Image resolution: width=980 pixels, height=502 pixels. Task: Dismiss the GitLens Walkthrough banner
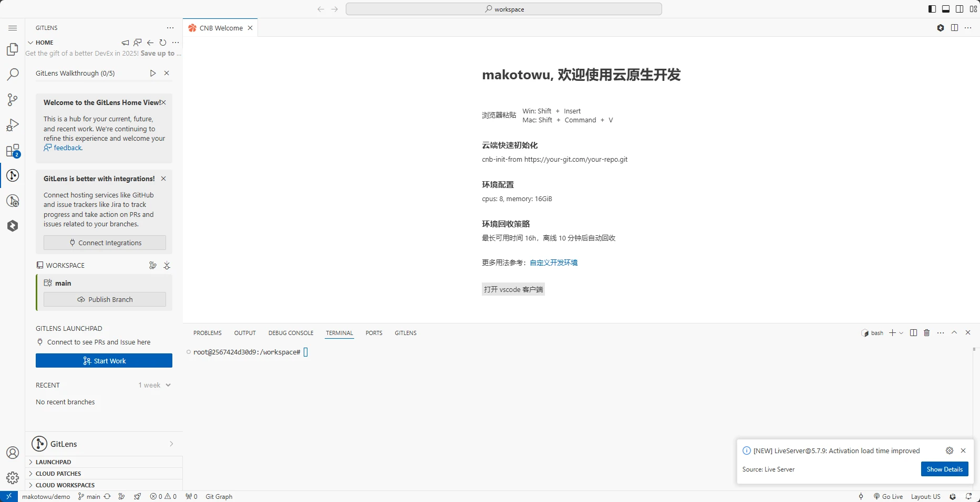167,73
